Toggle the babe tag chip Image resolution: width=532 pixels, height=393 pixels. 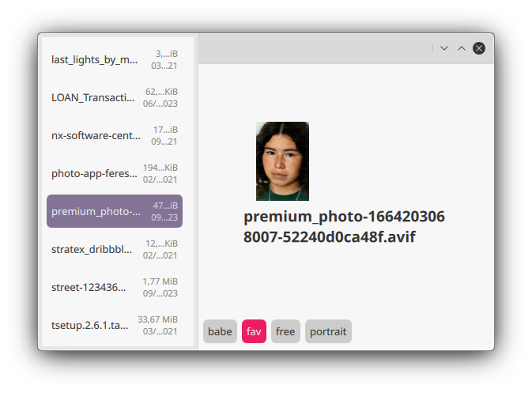[220, 331]
